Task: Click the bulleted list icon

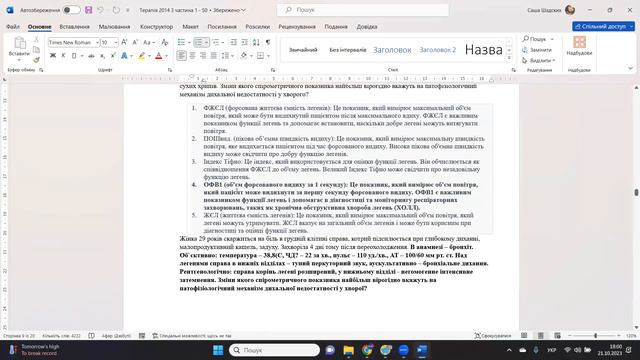Action: pos(182,42)
